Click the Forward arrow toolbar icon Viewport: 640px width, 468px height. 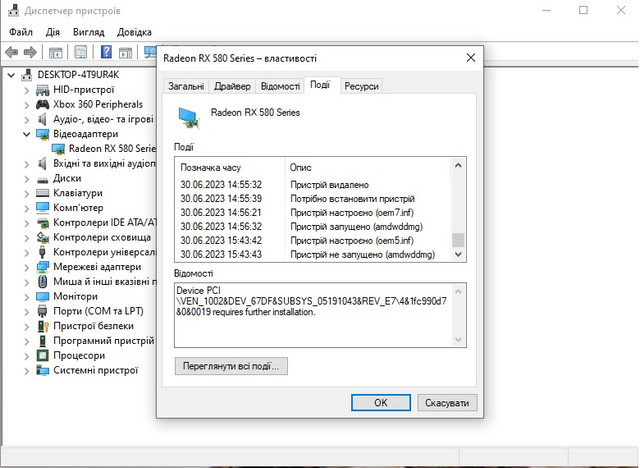pos(30,52)
